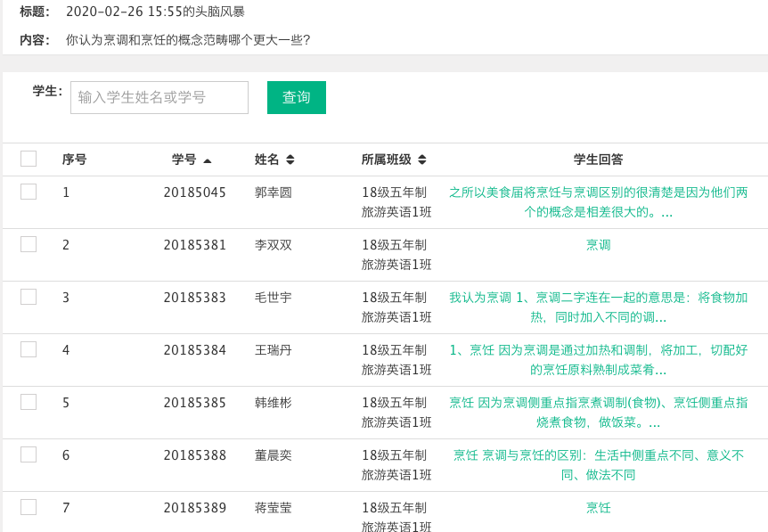Tick the checkbox next to 董晨奕
The height and width of the screenshot is (532, 768).
click(x=29, y=454)
